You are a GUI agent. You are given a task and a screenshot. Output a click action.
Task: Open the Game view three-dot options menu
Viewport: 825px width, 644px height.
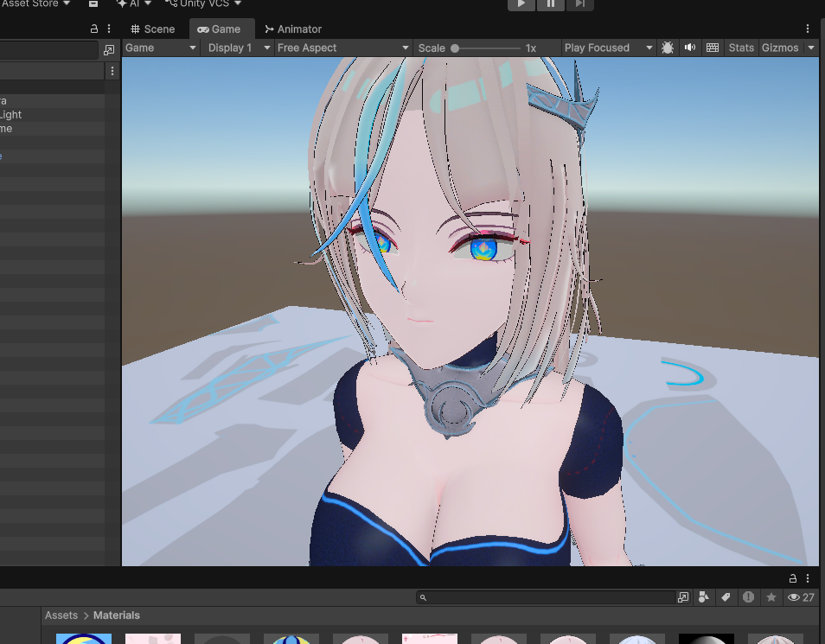pyautogui.click(x=808, y=29)
